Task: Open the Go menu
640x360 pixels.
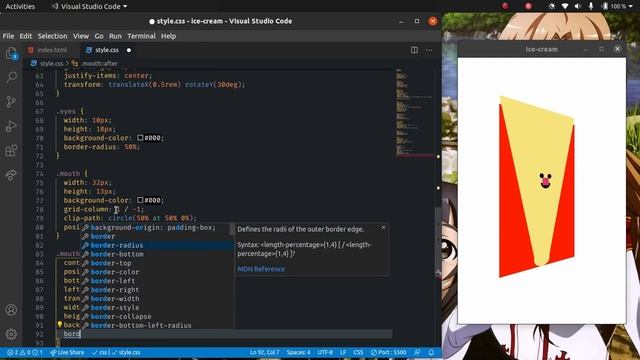Action: 99,36
